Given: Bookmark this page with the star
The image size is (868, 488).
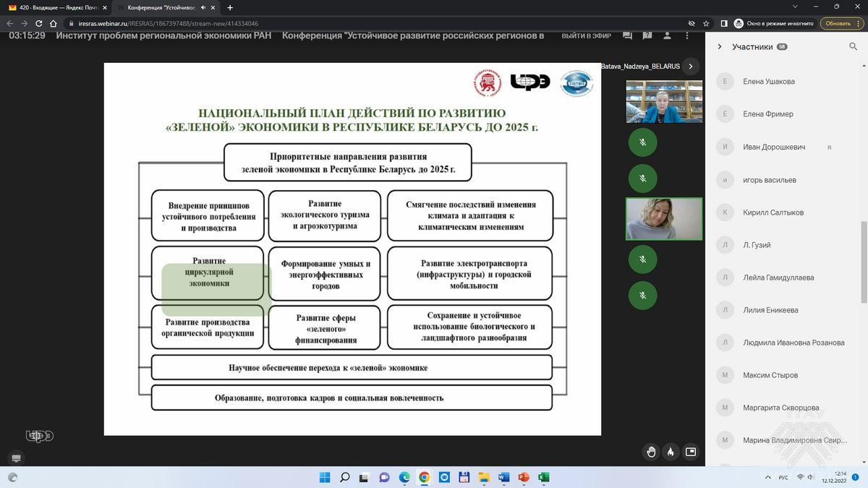Looking at the screenshot, I should (706, 23).
